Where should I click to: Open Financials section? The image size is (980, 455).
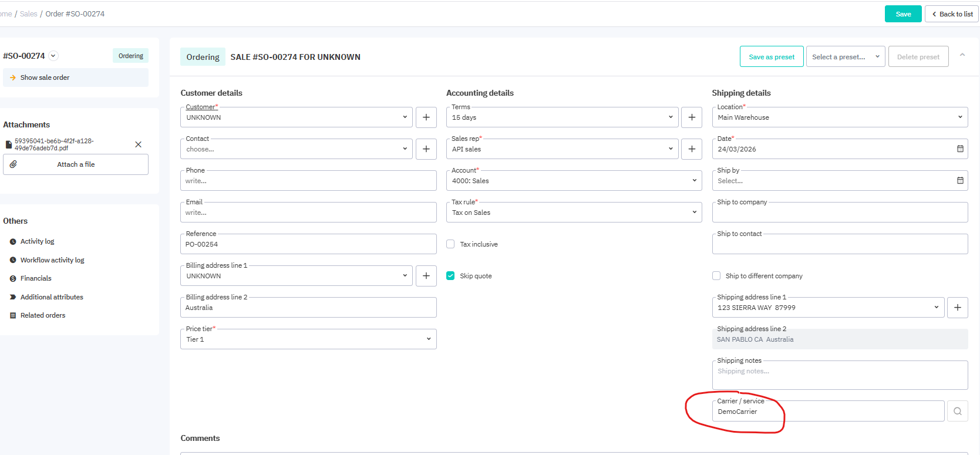(x=36, y=278)
